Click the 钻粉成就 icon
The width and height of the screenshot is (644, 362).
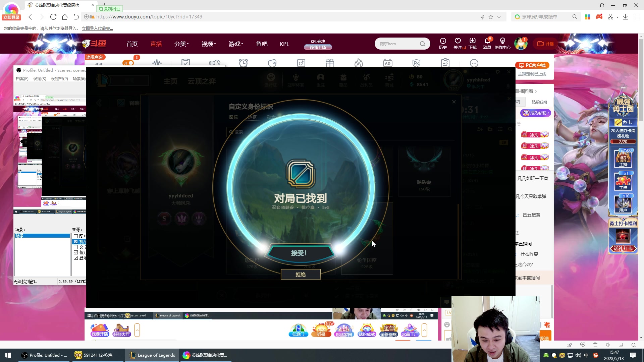pyautogui.click(x=367, y=329)
